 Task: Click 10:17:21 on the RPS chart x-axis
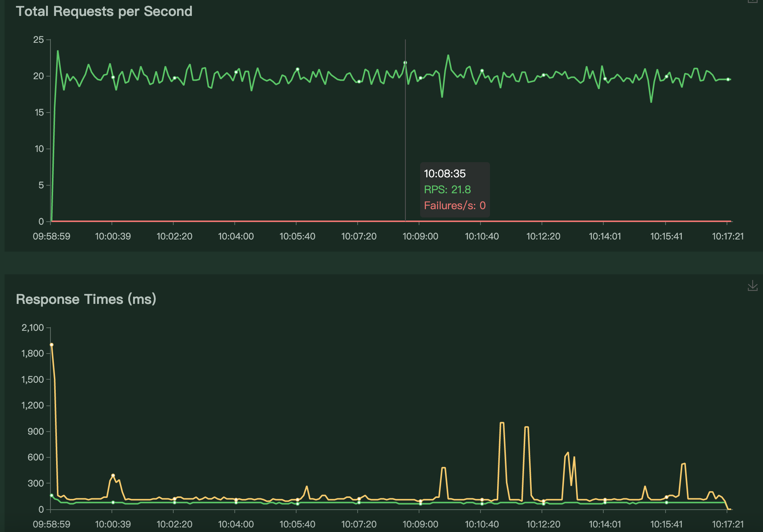tap(728, 236)
